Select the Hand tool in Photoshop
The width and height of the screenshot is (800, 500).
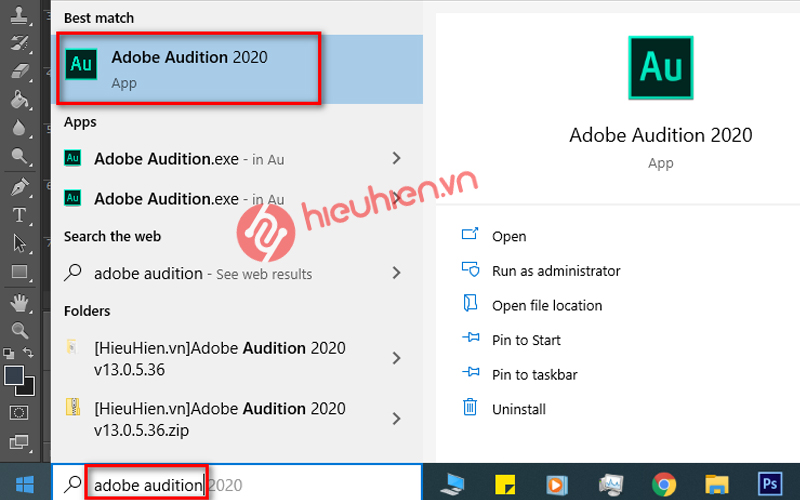19,303
